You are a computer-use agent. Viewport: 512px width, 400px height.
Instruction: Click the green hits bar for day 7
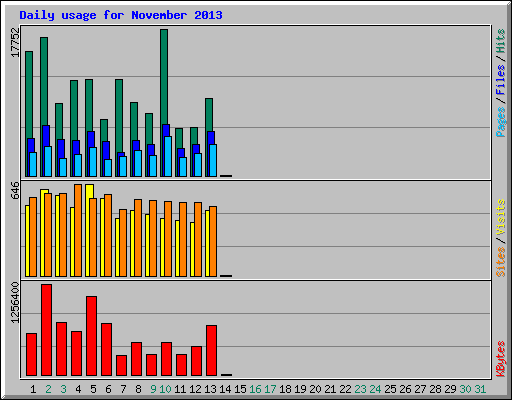(119, 116)
